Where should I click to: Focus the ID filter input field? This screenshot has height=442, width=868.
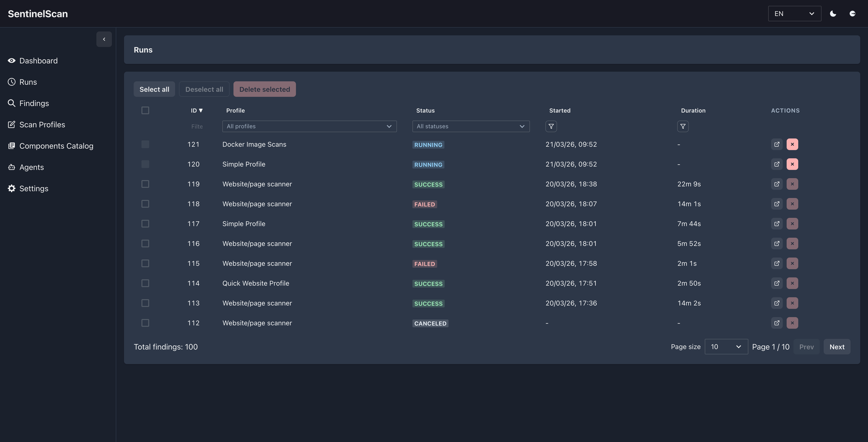click(x=197, y=126)
